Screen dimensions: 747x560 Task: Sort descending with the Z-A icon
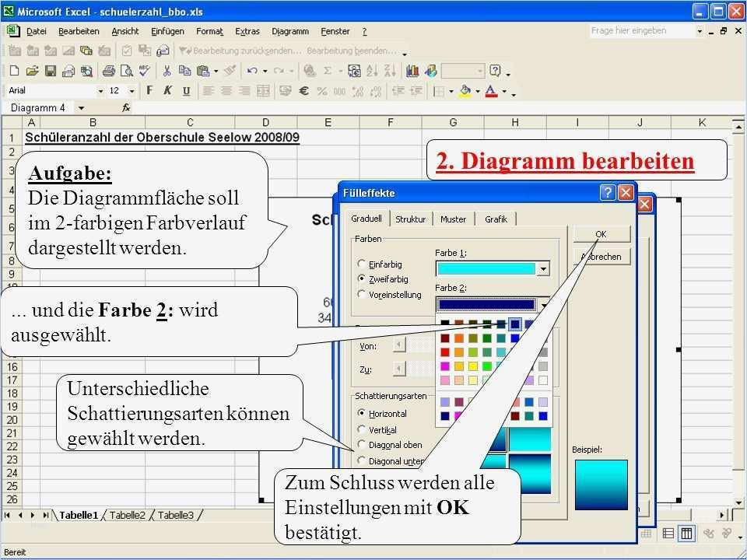(390, 71)
